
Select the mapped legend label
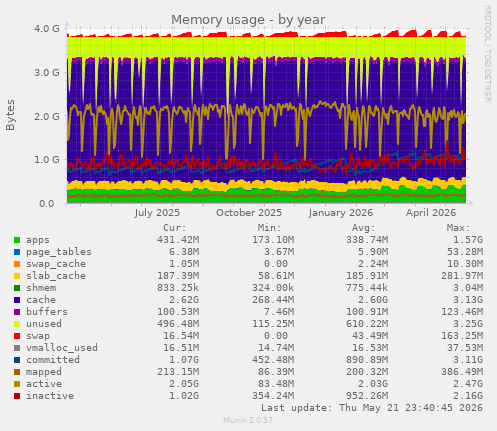click(44, 372)
